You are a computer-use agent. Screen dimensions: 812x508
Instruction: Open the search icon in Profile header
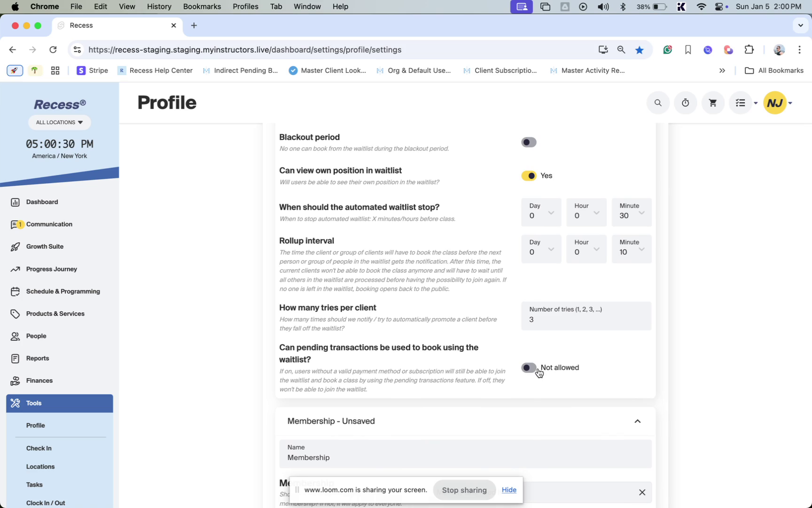click(x=658, y=103)
